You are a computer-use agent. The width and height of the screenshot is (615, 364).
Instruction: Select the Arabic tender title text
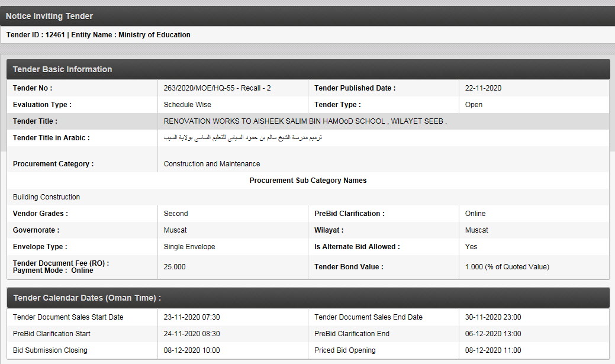(243, 138)
